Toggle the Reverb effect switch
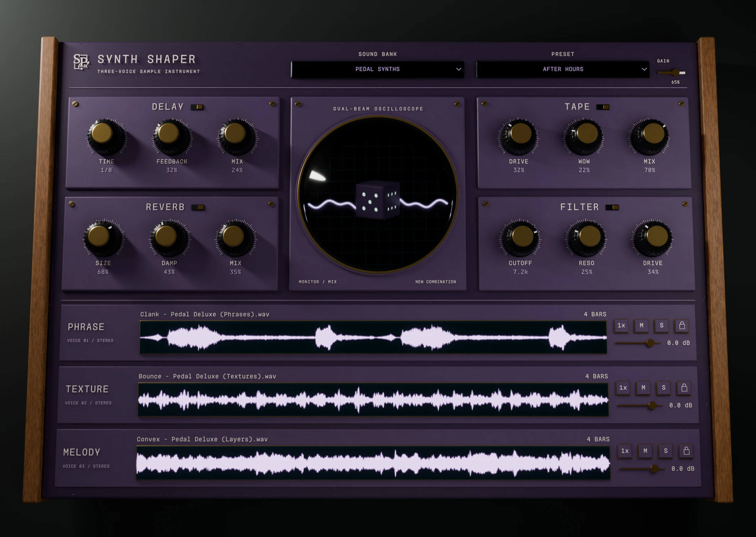The image size is (756, 537). point(198,207)
